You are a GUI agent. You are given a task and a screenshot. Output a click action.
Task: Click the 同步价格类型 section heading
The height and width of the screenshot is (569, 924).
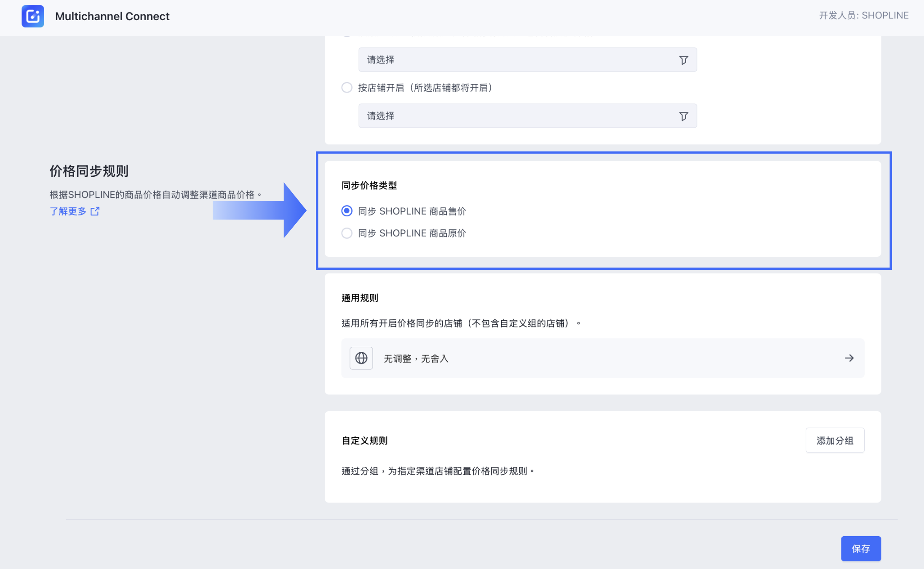coord(369,186)
